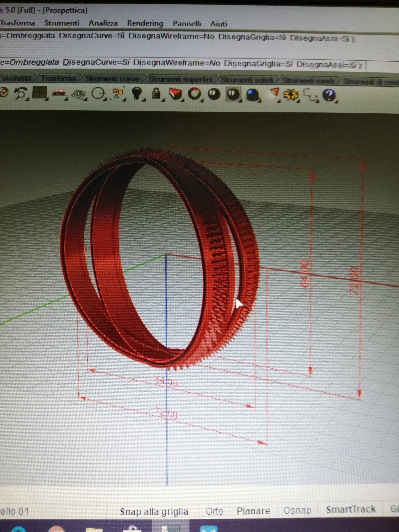
Task: Open the color wheel icon
Action: [x=194, y=93]
